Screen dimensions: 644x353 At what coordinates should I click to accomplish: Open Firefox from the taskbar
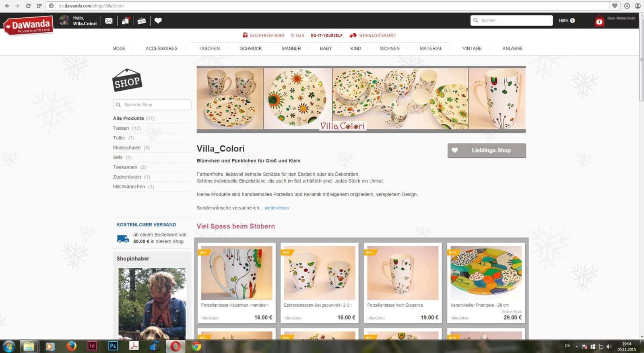[71, 346]
